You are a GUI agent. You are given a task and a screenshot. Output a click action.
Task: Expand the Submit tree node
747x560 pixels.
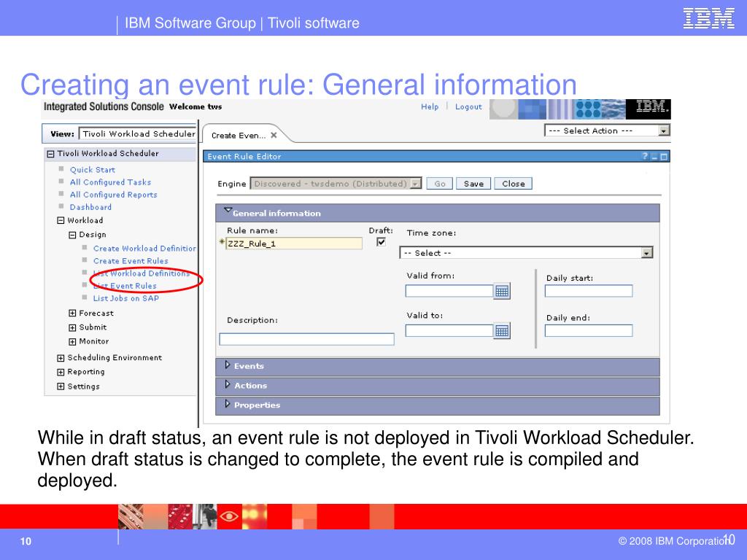click(72, 327)
